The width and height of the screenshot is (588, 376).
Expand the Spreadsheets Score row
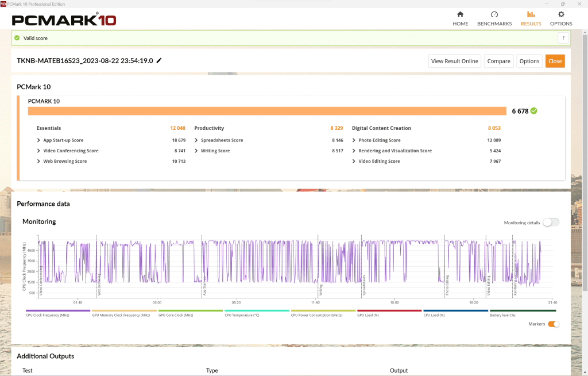click(x=196, y=140)
